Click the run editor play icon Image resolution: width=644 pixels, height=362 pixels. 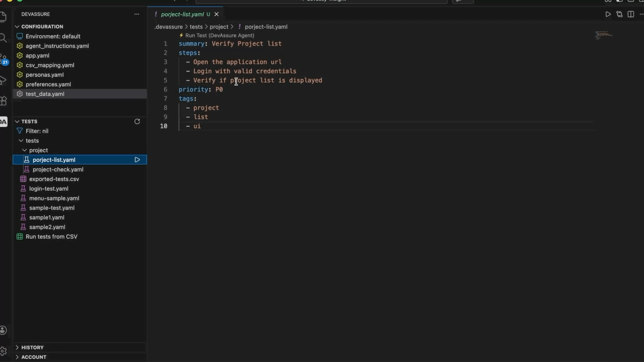pyautogui.click(x=608, y=14)
